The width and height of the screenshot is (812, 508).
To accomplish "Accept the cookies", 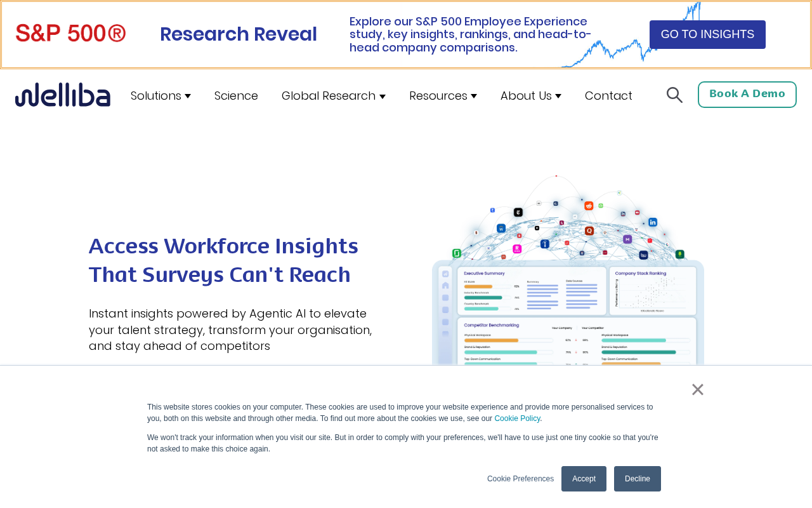I will 584,479.
